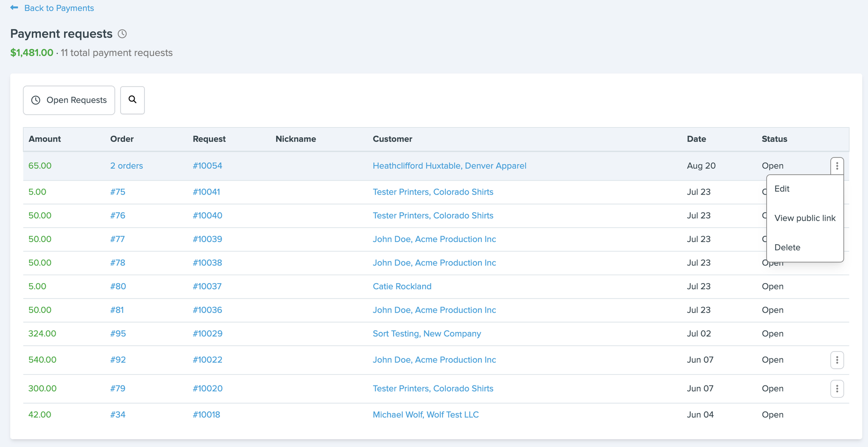Open the Open Requests filter dropdown
The image size is (868, 447).
[69, 100]
